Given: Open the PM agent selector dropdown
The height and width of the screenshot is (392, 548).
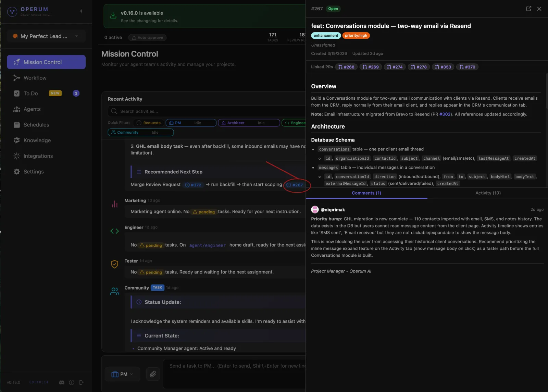Looking at the screenshot, I should (122, 374).
